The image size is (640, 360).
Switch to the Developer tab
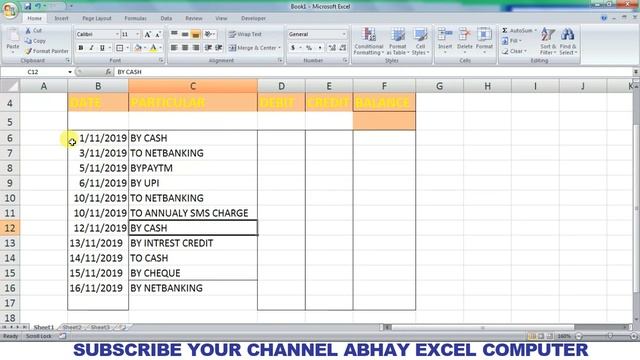click(x=253, y=18)
